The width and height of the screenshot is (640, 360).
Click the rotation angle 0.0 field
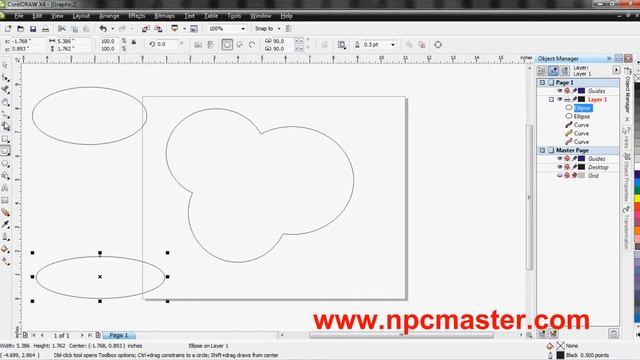(x=167, y=44)
